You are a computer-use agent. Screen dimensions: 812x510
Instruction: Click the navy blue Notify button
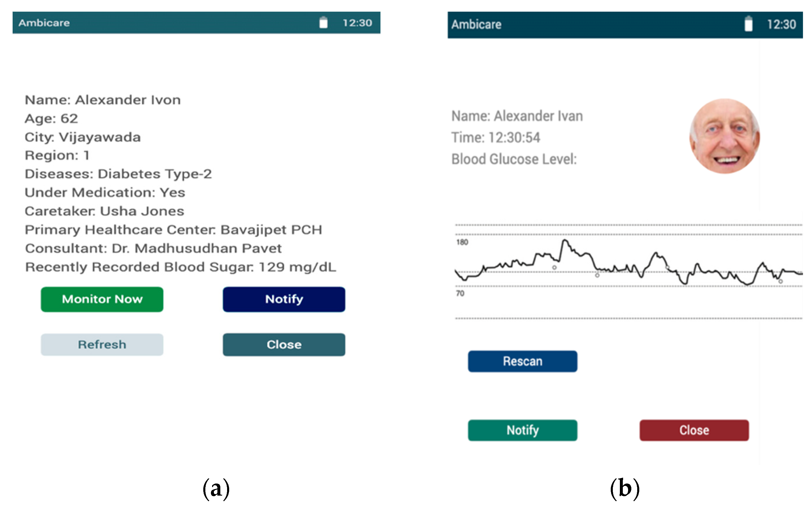pyautogui.click(x=284, y=299)
